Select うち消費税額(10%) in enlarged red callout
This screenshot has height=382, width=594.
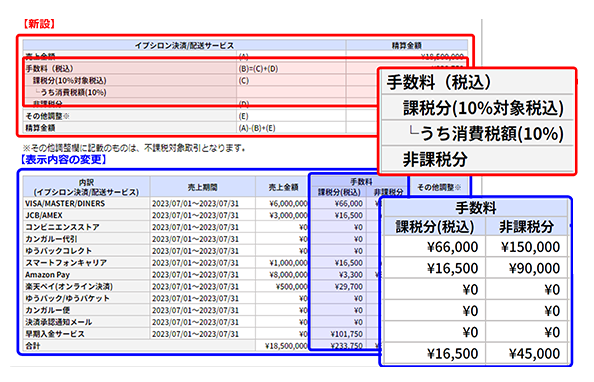coord(486,133)
